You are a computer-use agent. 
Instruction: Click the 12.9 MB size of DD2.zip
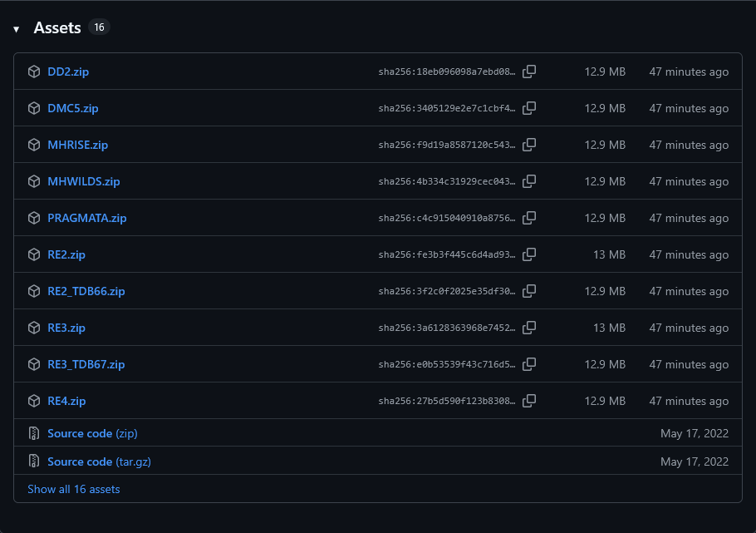tap(605, 72)
